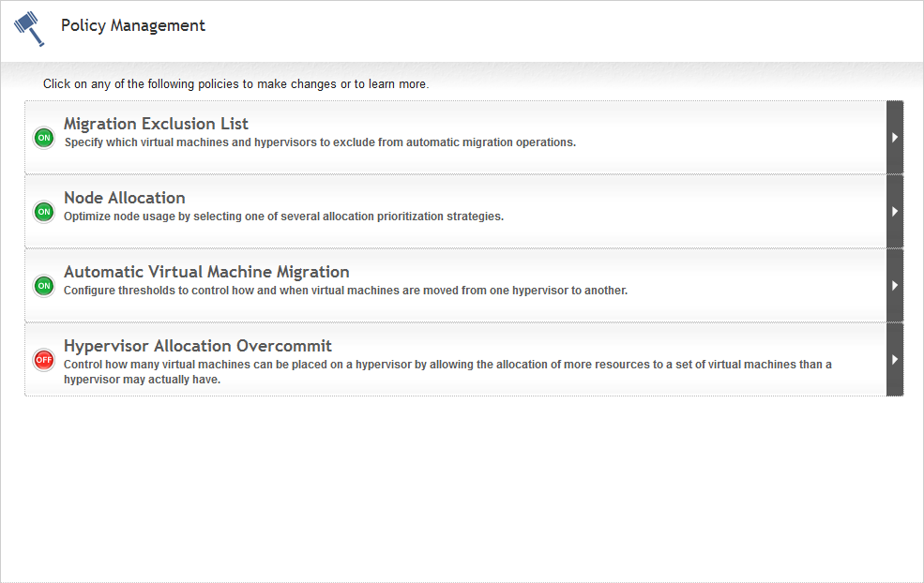Expand Migration Exclusion List with right arrow
Screen dimensions: 924x583
895,137
